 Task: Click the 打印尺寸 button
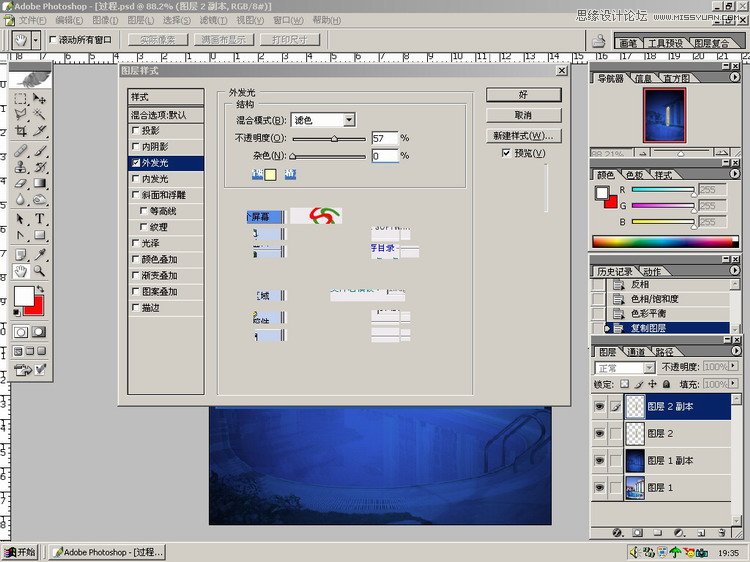pyautogui.click(x=290, y=40)
